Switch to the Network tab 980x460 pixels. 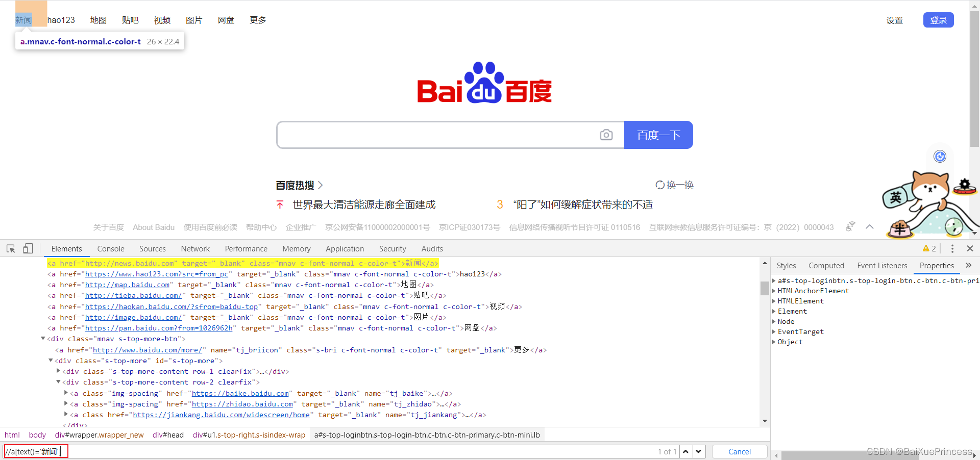pyautogui.click(x=195, y=249)
